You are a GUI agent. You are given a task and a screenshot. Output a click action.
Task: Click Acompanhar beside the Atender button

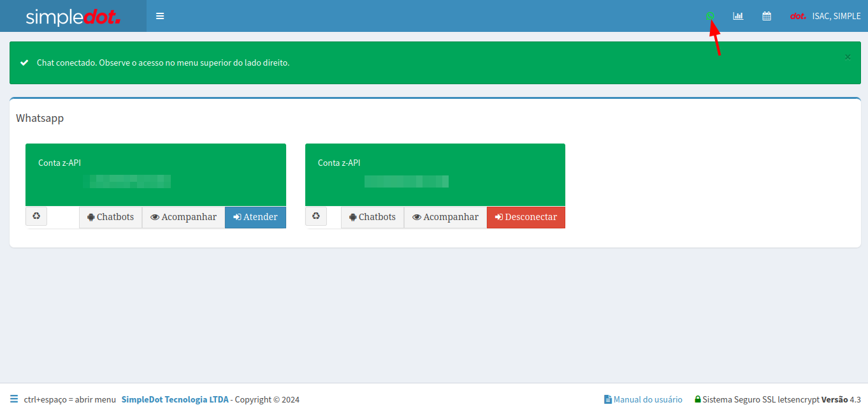point(184,217)
